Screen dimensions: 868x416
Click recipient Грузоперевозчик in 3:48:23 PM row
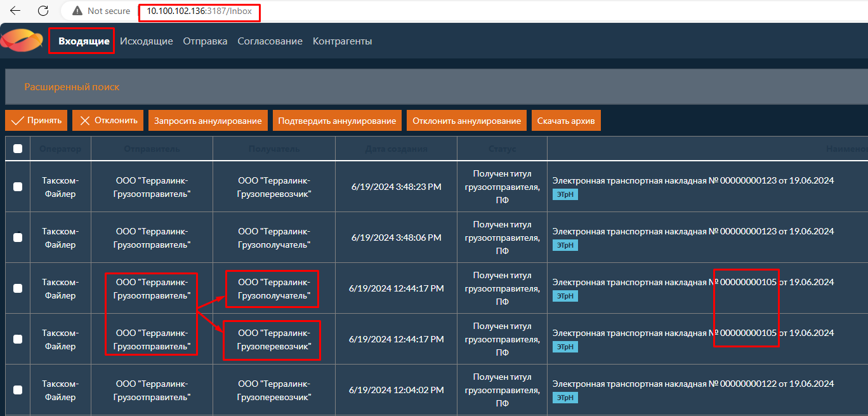(x=274, y=187)
